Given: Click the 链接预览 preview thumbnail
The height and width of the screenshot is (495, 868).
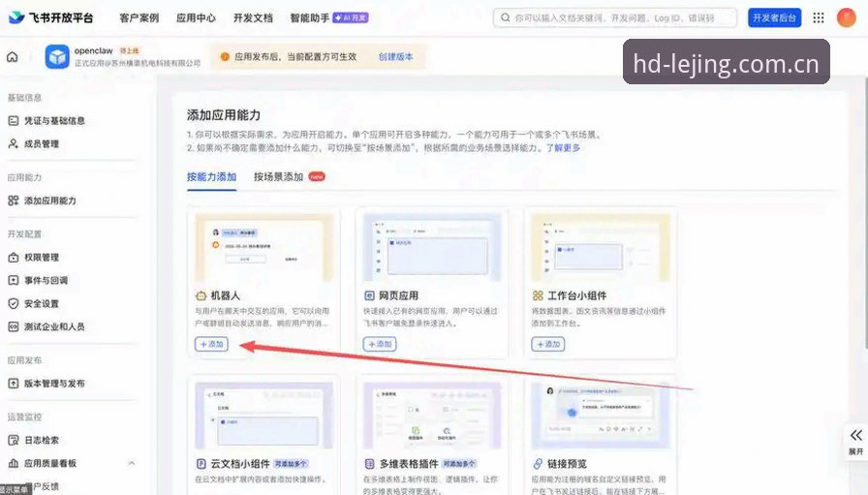Looking at the screenshot, I should (x=601, y=416).
